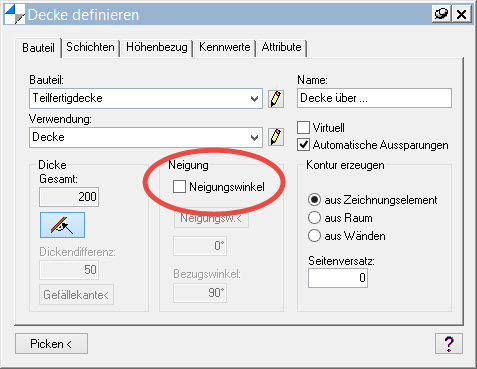Click the Picken < button
Image resolution: width=477 pixels, height=369 pixels.
(x=51, y=344)
